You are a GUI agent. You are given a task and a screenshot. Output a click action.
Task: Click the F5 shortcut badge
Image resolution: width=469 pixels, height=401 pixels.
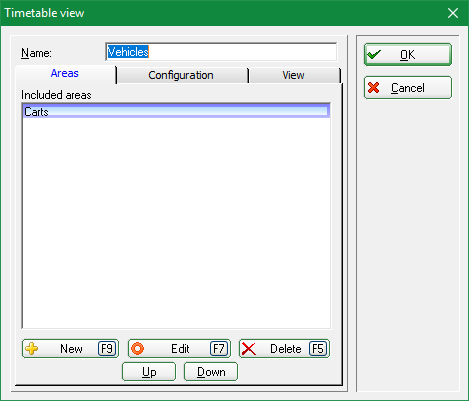pos(318,349)
